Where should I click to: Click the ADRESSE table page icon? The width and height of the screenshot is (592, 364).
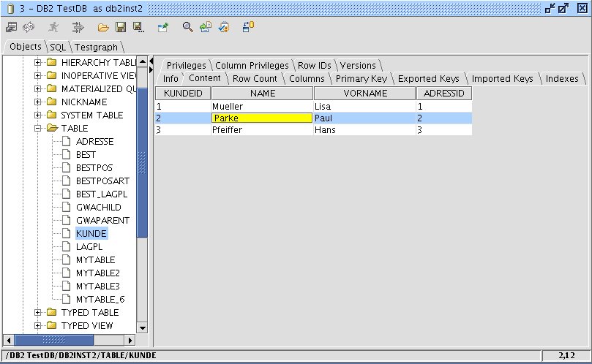click(66, 142)
